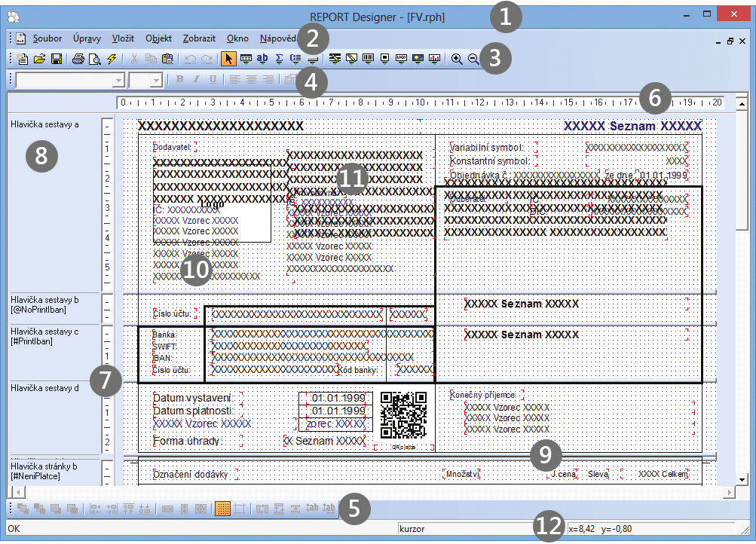The height and width of the screenshot is (544, 756).
Task: Select the 'SWIFT:' label in the bank section
Action: point(164,347)
